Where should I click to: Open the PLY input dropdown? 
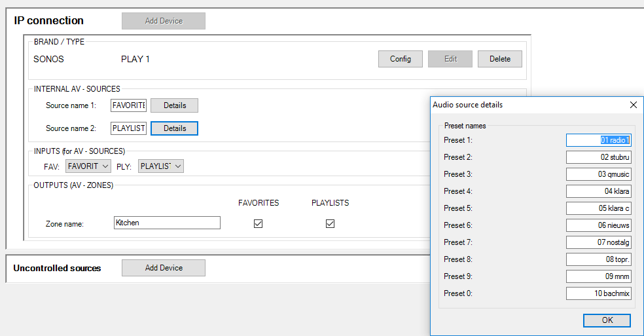(x=161, y=166)
